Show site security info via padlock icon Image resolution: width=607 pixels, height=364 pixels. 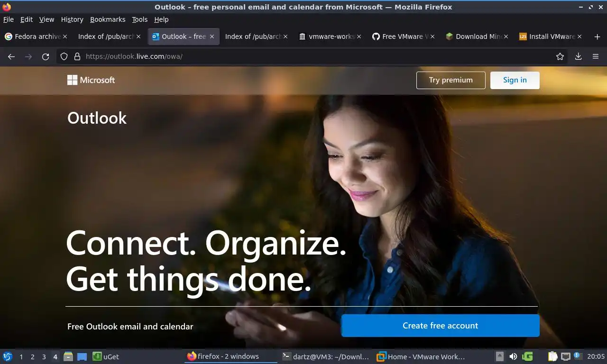[x=77, y=56]
